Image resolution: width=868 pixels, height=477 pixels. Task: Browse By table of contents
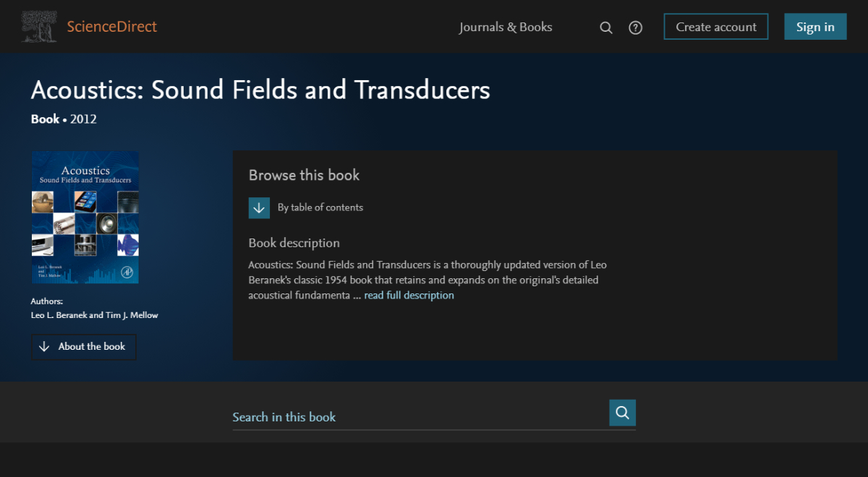(320, 207)
